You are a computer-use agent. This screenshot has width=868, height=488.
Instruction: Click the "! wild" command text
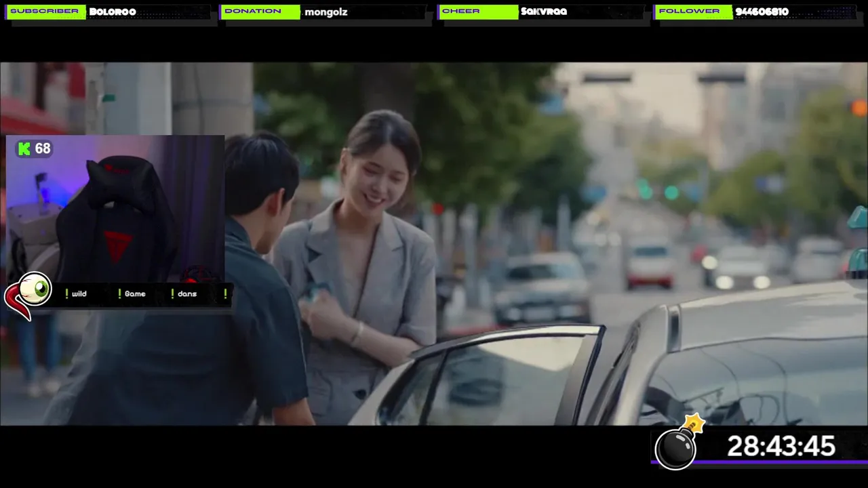pyautogui.click(x=76, y=293)
